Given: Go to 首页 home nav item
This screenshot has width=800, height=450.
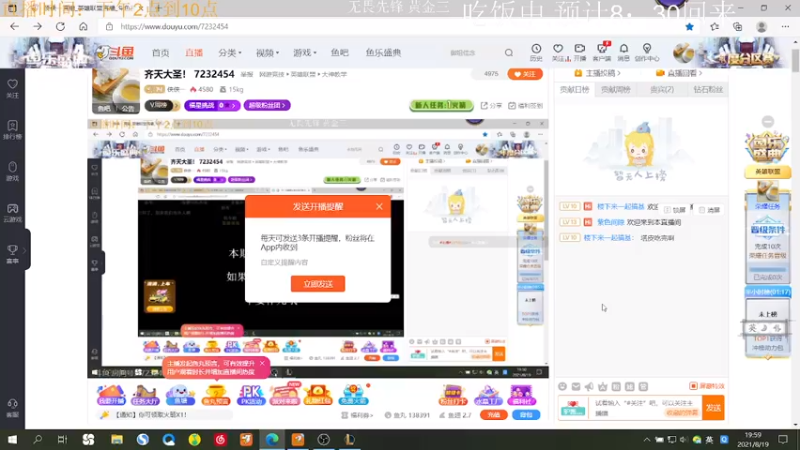Looking at the screenshot, I should 160,53.
